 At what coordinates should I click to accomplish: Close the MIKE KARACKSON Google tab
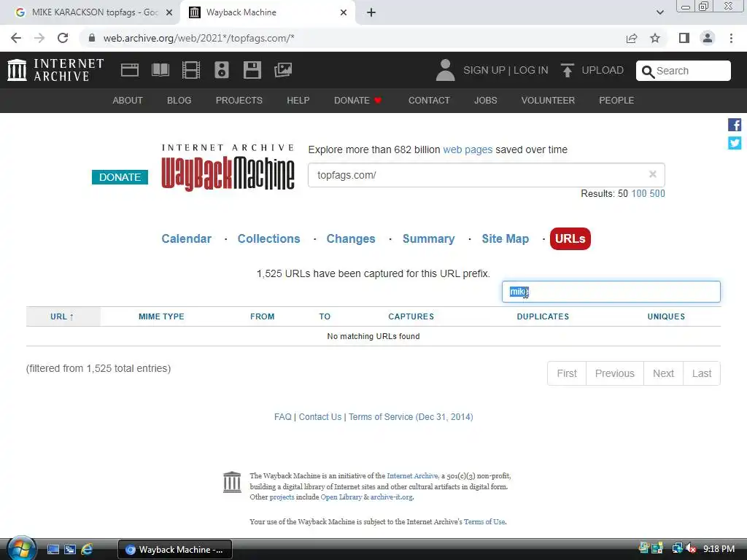(169, 12)
